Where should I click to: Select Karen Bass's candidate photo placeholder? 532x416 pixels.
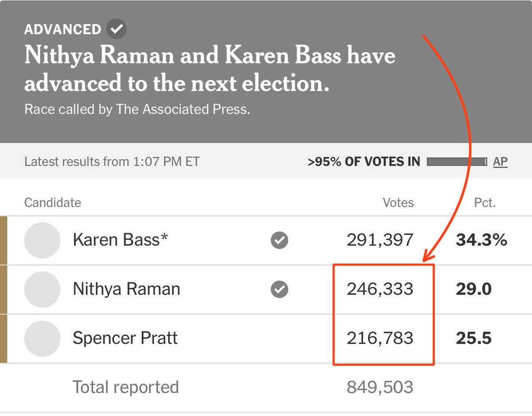pos(42,241)
